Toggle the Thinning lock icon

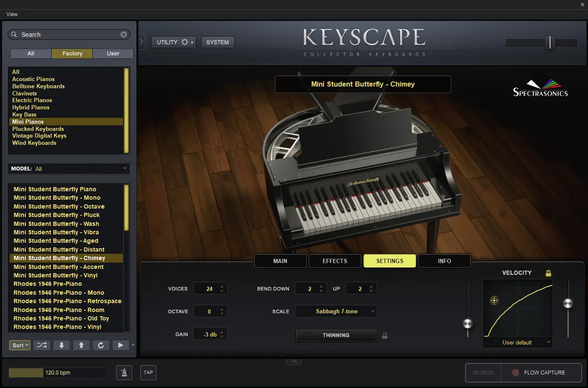384,335
